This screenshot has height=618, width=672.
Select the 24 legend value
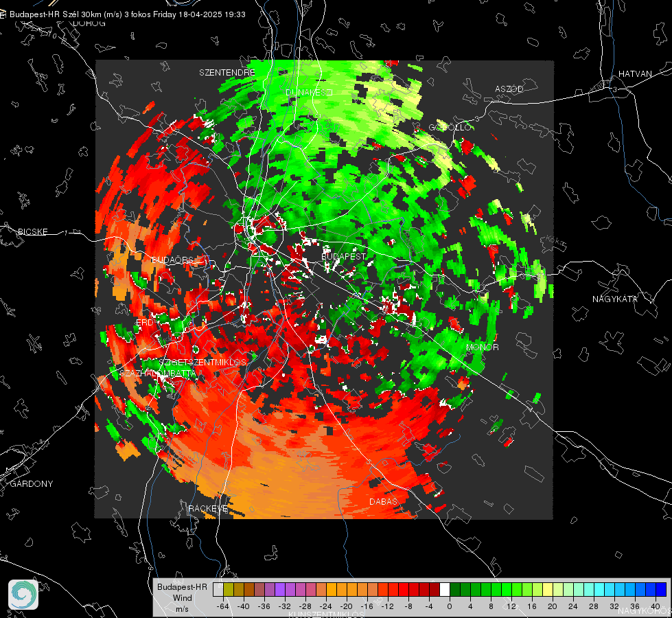pos(573,606)
